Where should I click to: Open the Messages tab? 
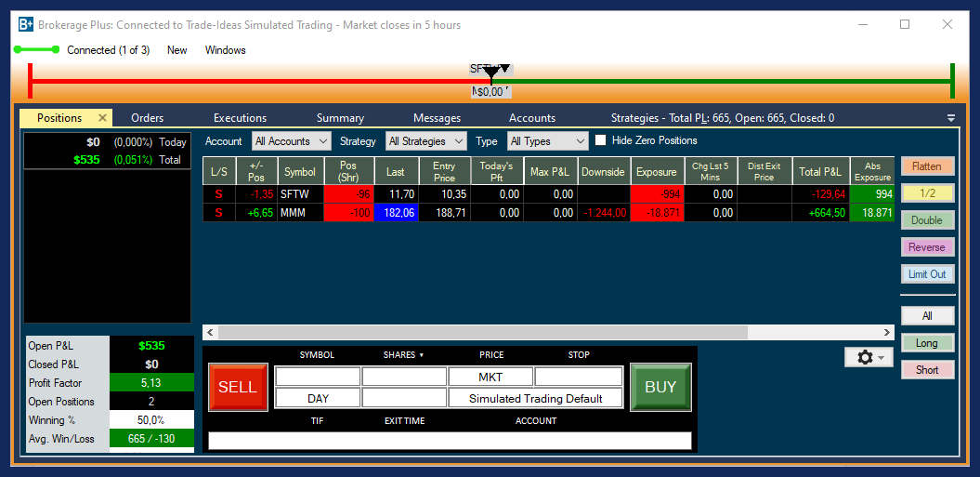click(x=437, y=118)
